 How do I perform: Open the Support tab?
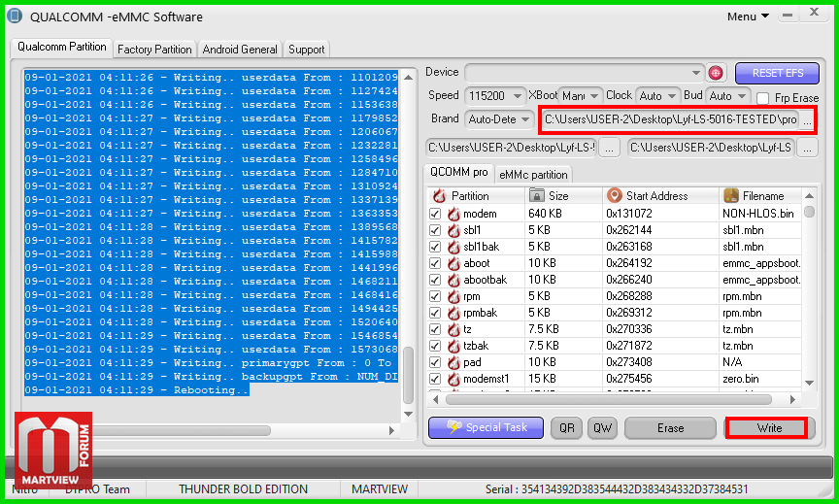point(306,50)
